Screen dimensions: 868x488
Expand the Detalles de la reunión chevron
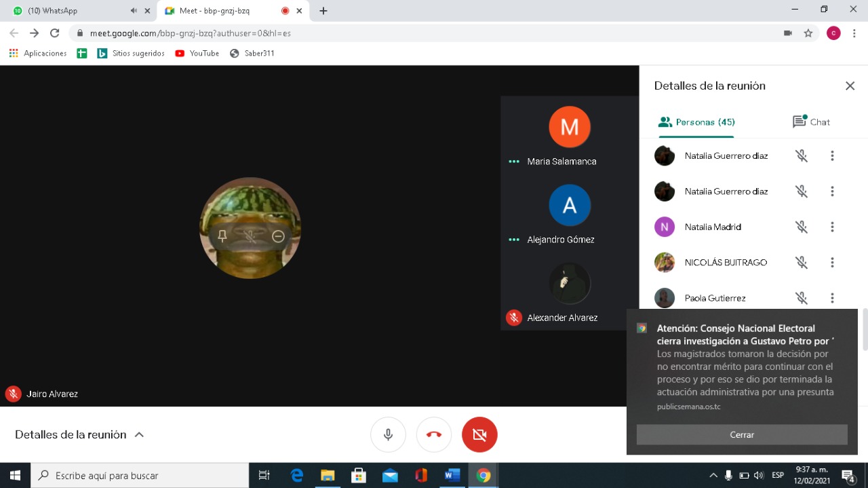139,434
